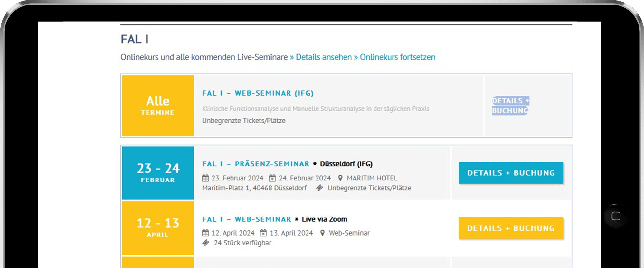Click end-date calendar icon beside 13. April 2024
644x268 pixels.
tap(263, 233)
